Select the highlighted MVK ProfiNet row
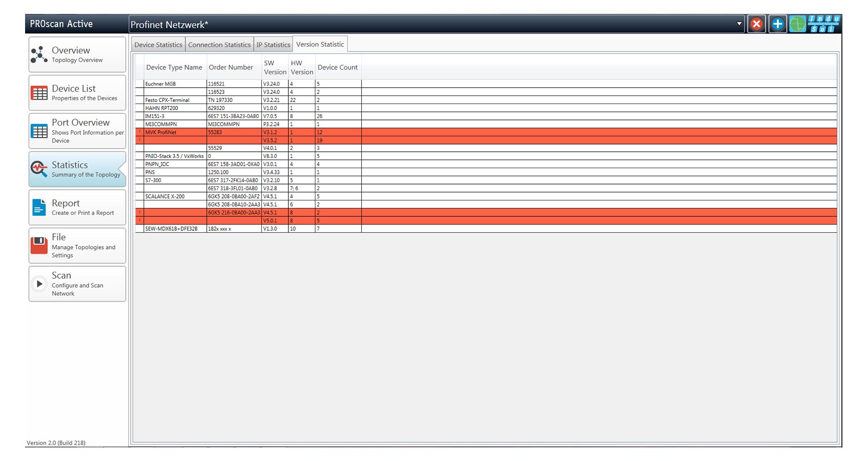The height and width of the screenshot is (461, 868). tap(161, 132)
